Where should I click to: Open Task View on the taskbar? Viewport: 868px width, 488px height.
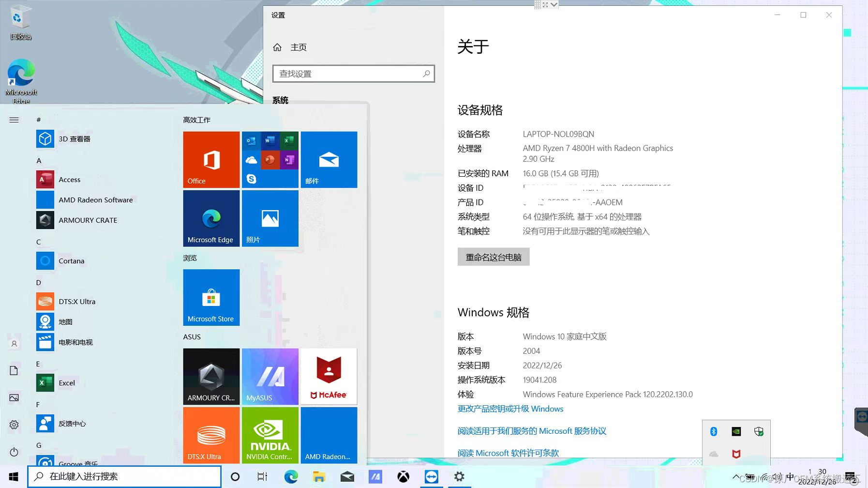[262, 477]
